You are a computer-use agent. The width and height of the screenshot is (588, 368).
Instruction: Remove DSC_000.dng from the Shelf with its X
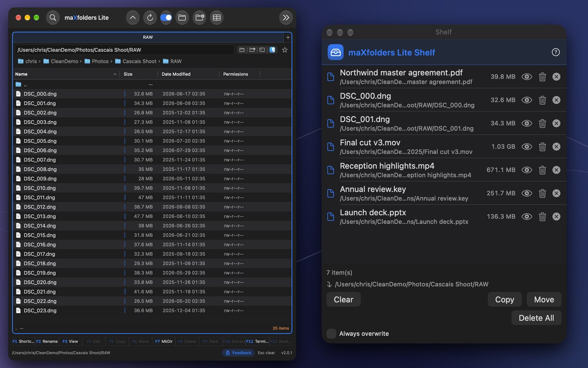[556, 100]
